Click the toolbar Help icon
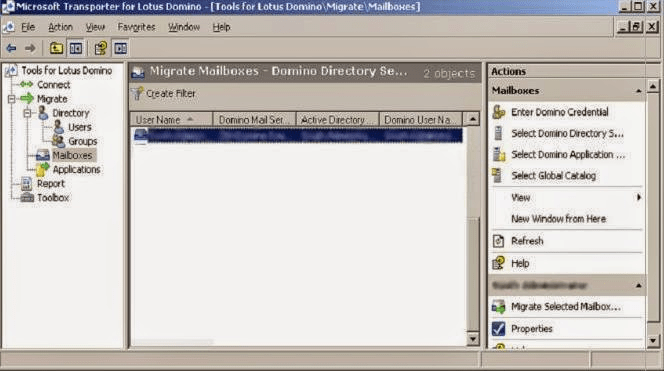 [100, 48]
